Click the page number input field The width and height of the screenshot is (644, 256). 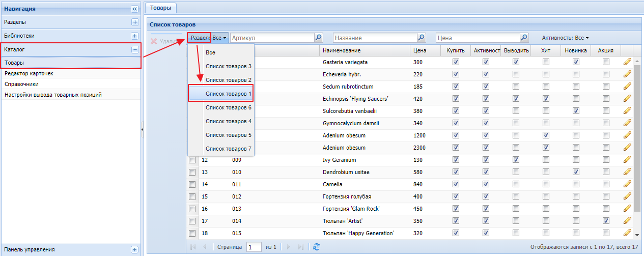point(254,247)
